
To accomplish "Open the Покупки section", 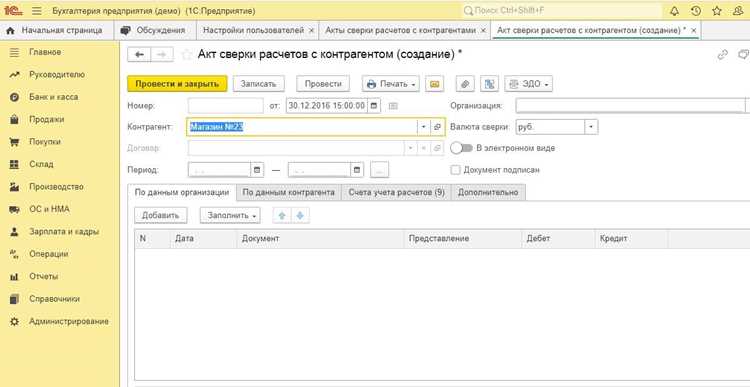I will click(45, 142).
